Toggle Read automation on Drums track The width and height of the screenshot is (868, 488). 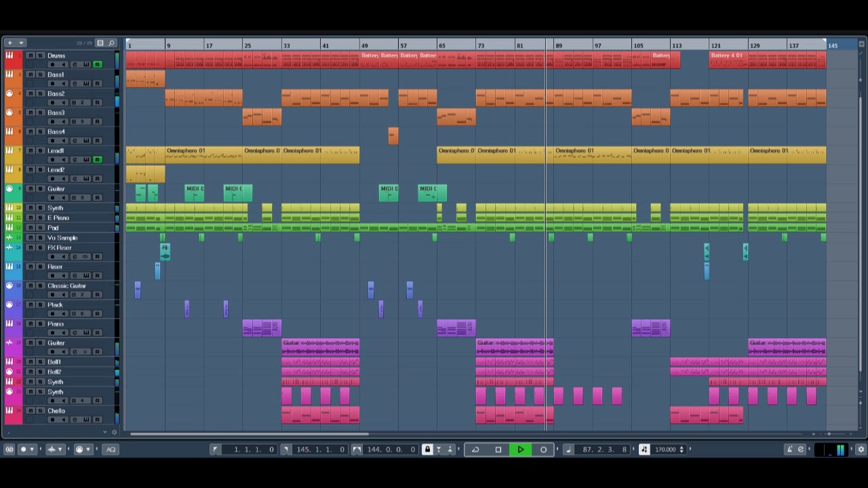coord(98,64)
